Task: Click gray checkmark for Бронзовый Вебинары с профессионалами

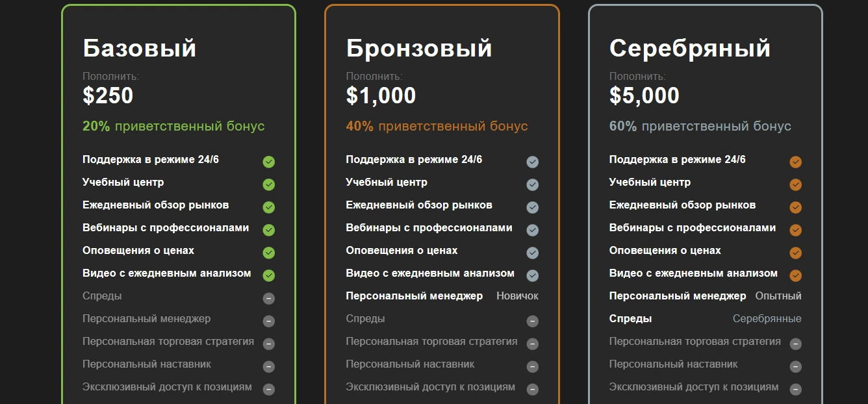Action: click(533, 230)
